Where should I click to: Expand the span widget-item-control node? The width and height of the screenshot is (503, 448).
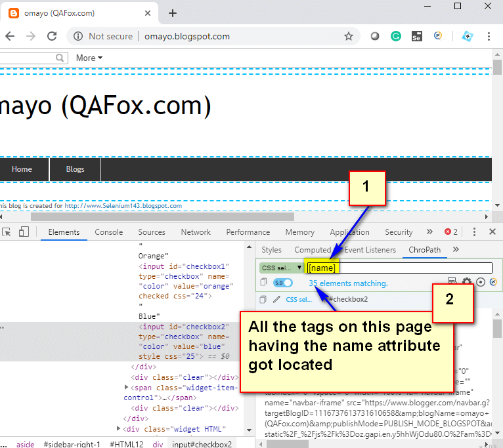(x=126, y=388)
